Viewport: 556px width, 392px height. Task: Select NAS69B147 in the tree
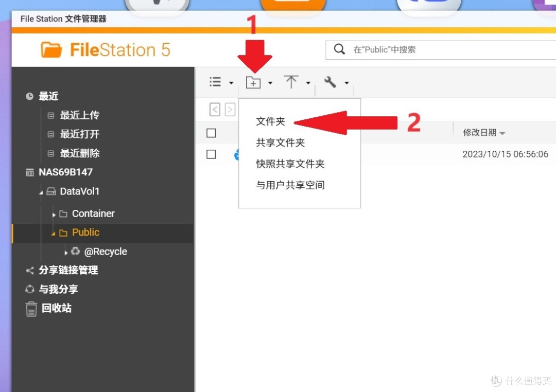pyautogui.click(x=65, y=172)
